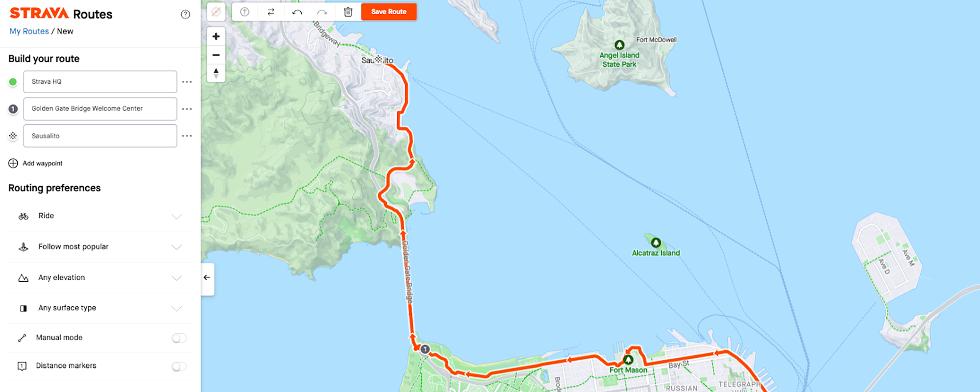
Task: Open the Follow most popular dropdown
Action: click(x=100, y=247)
